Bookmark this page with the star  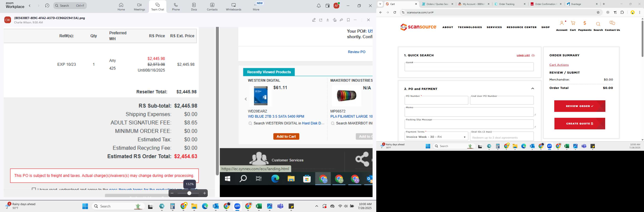pyautogui.click(x=598, y=13)
